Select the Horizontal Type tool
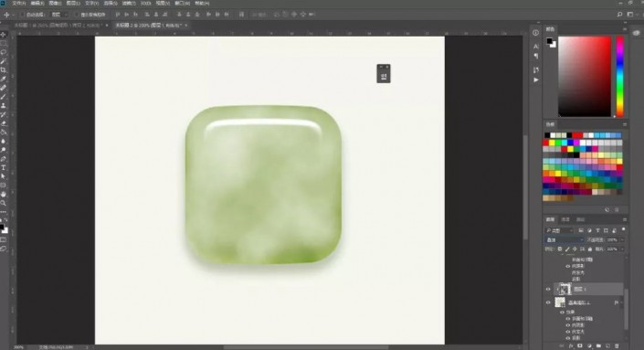 tap(4, 167)
